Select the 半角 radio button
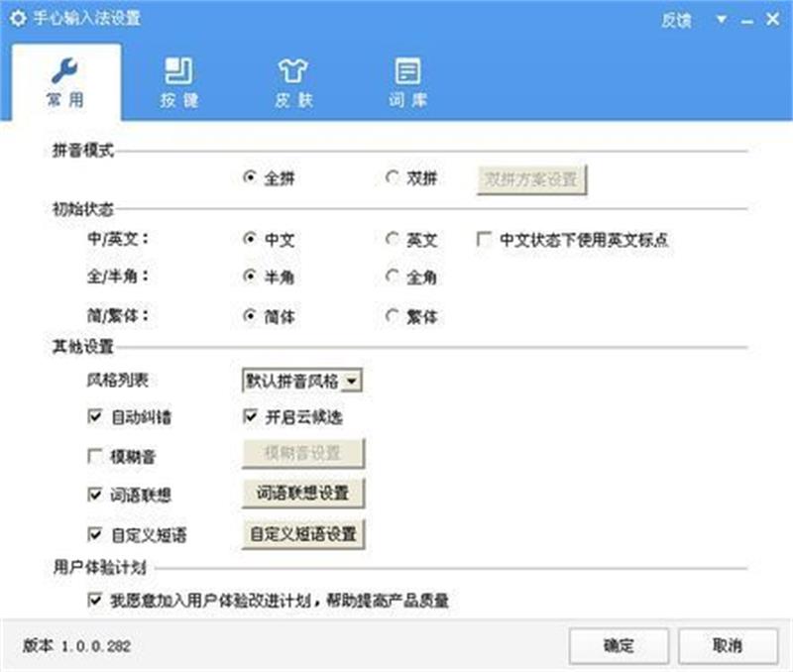793x672 pixels. point(250,277)
